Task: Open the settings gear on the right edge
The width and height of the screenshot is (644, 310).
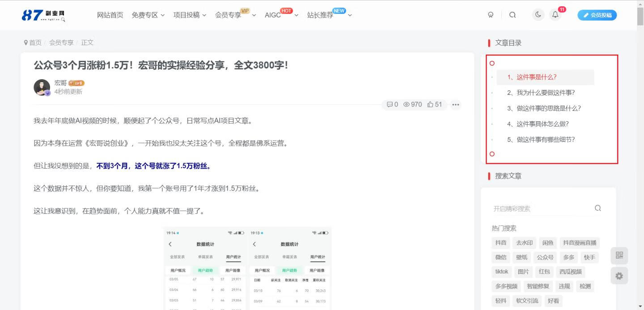Action: tap(619, 276)
